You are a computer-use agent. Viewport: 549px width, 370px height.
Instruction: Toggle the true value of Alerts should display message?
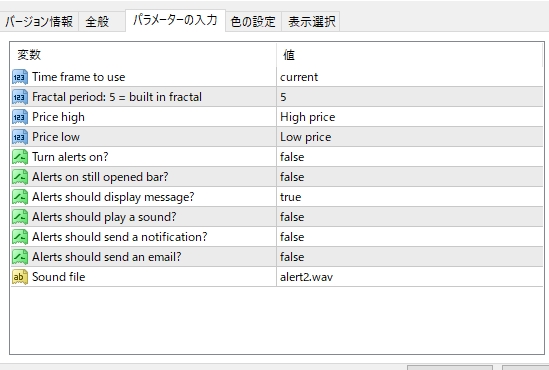tap(410, 197)
